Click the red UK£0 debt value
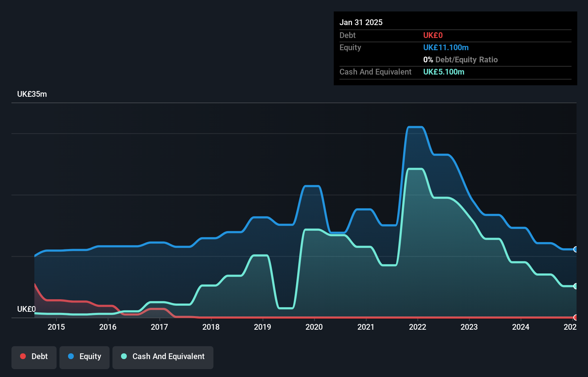Screen dimensions: 588x377 click(x=433, y=35)
